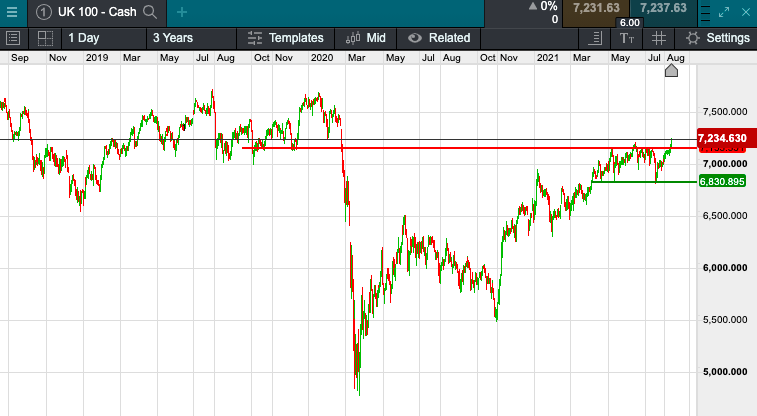Toggle the chart gridlines icon
The height and width of the screenshot is (416, 757).
[x=659, y=38]
